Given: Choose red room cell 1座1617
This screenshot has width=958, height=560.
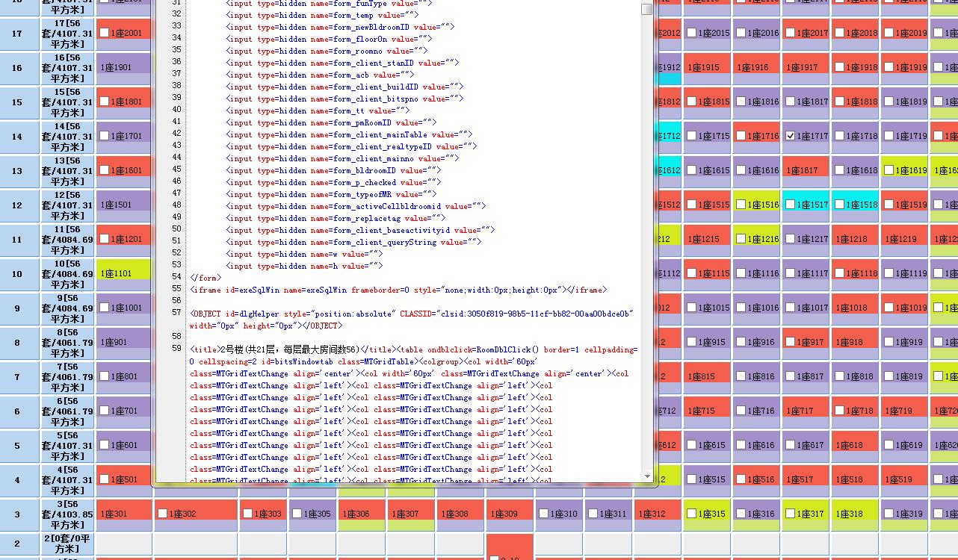Looking at the screenshot, I should point(803,170).
